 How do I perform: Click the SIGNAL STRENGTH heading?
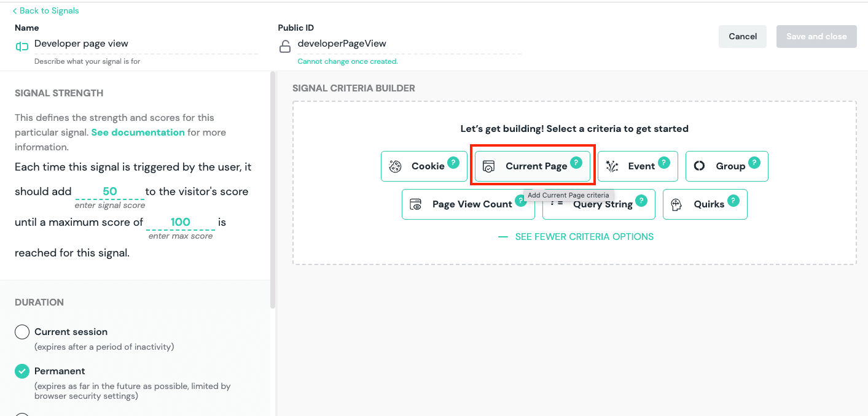click(59, 93)
